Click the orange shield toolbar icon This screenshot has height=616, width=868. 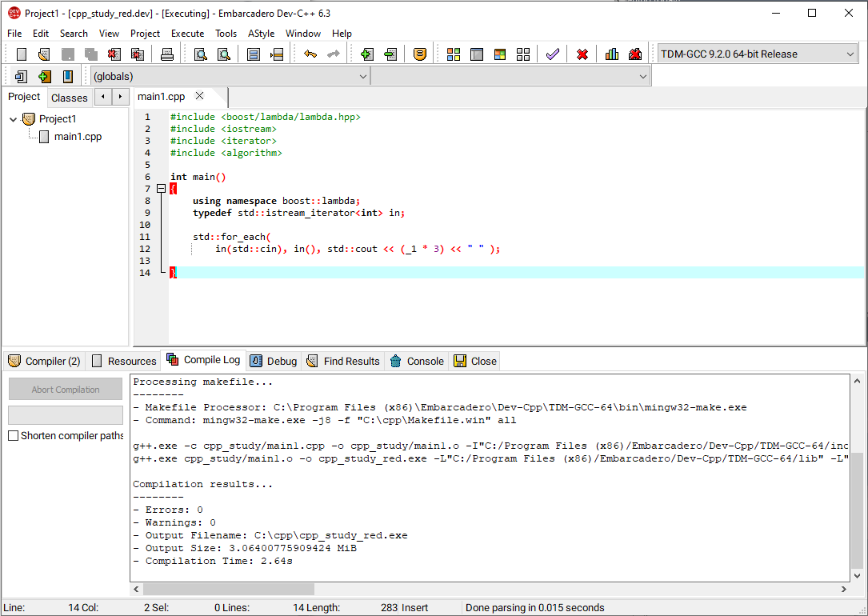pyautogui.click(x=420, y=54)
